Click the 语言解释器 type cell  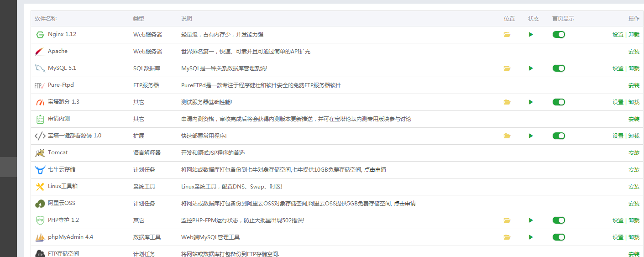pyautogui.click(x=147, y=153)
